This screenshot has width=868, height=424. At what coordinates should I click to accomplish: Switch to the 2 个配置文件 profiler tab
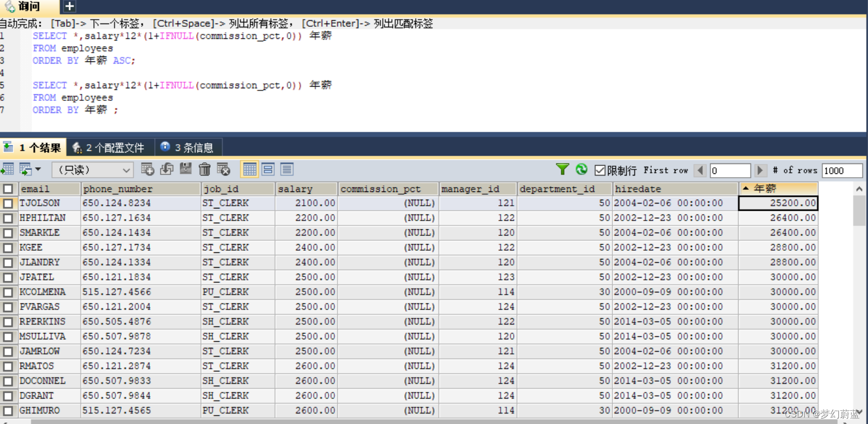click(x=110, y=148)
